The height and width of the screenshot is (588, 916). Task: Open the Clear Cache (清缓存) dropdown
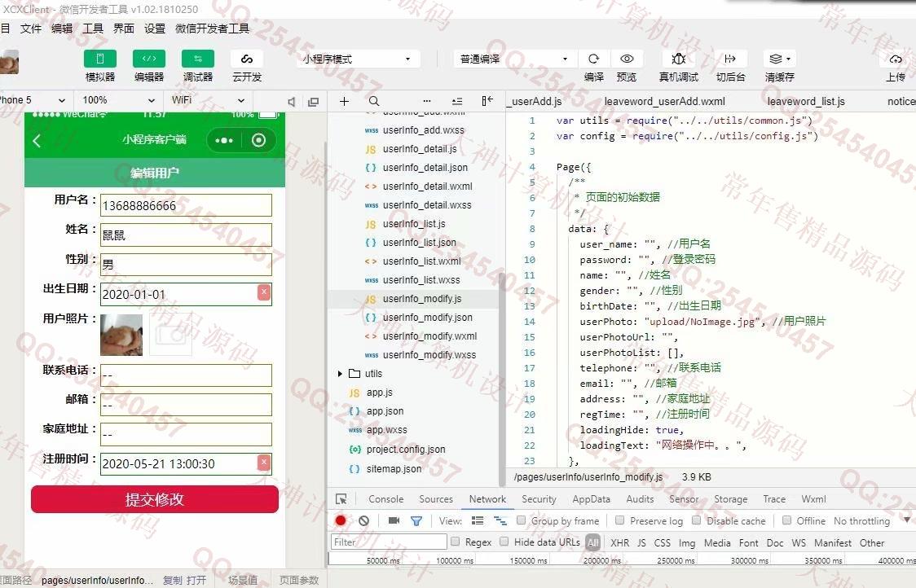pos(780,59)
